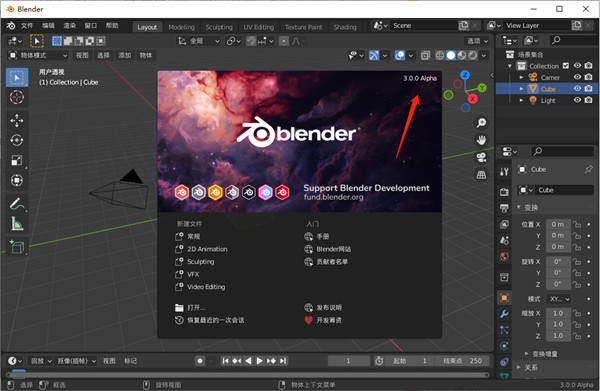Switch to the Sculpting workspace tab
The width and height of the screenshot is (600, 391).
pos(219,27)
